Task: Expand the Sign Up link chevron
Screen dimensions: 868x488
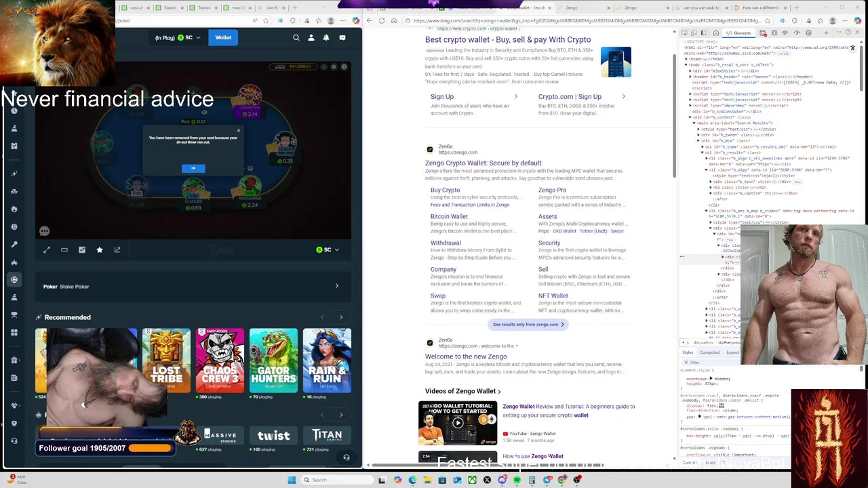Action: point(515,97)
